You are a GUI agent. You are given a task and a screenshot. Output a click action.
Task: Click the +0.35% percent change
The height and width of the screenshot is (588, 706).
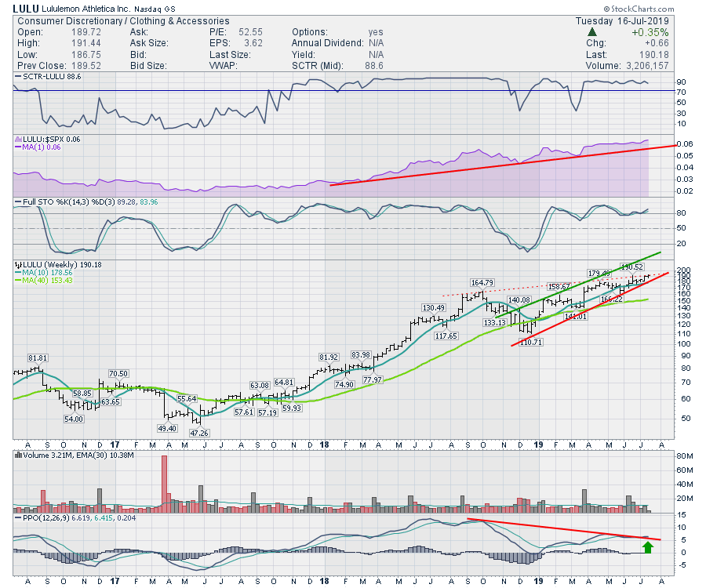coord(650,32)
